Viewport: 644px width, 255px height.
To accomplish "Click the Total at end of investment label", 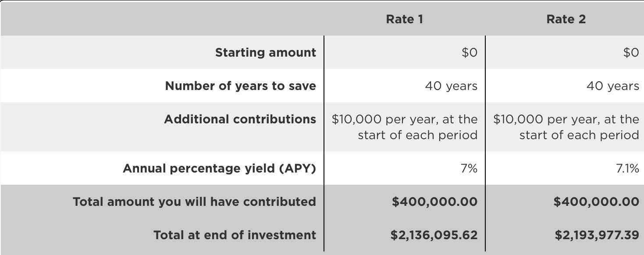I will (235, 235).
